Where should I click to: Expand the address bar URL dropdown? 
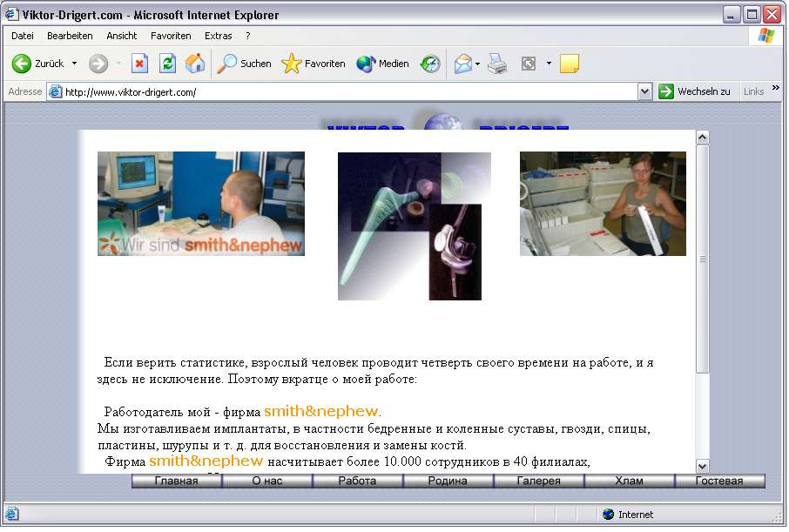[x=644, y=91]
